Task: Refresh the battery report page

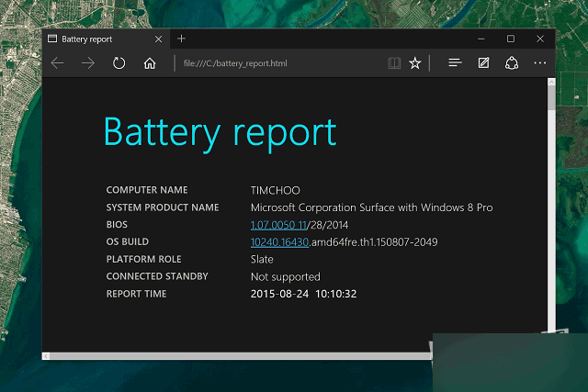Action: 119,63
